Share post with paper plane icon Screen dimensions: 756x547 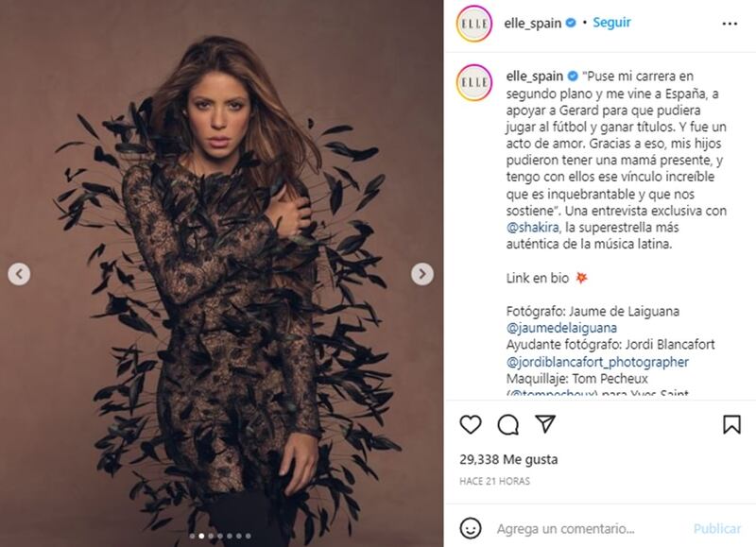pyautogui.click(x=545, y=423)
